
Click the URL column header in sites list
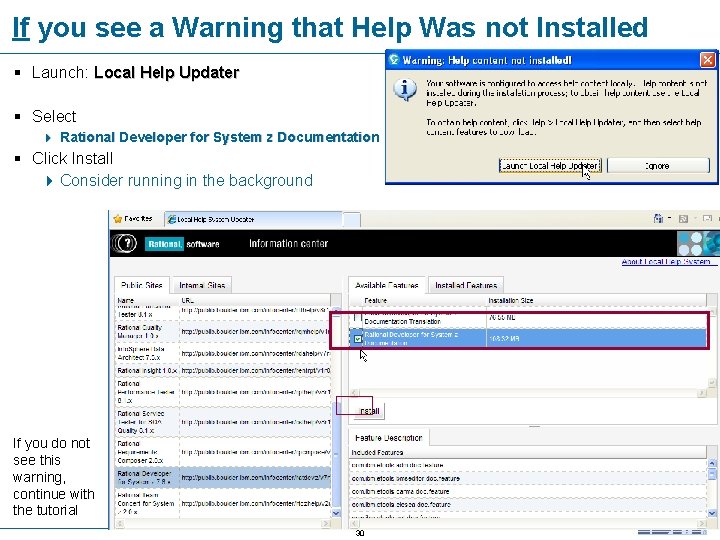(255, 300)
